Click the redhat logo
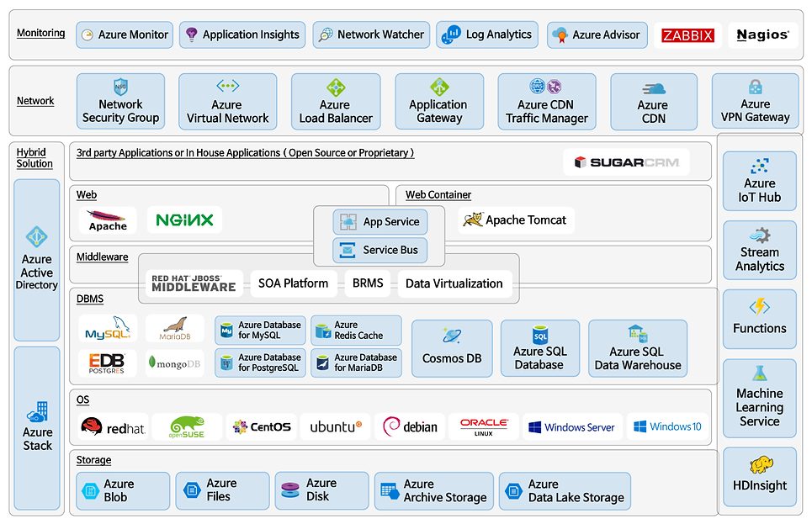Image resolution: width=812 pixels, height=524 pixels. (x=113, y=427)
